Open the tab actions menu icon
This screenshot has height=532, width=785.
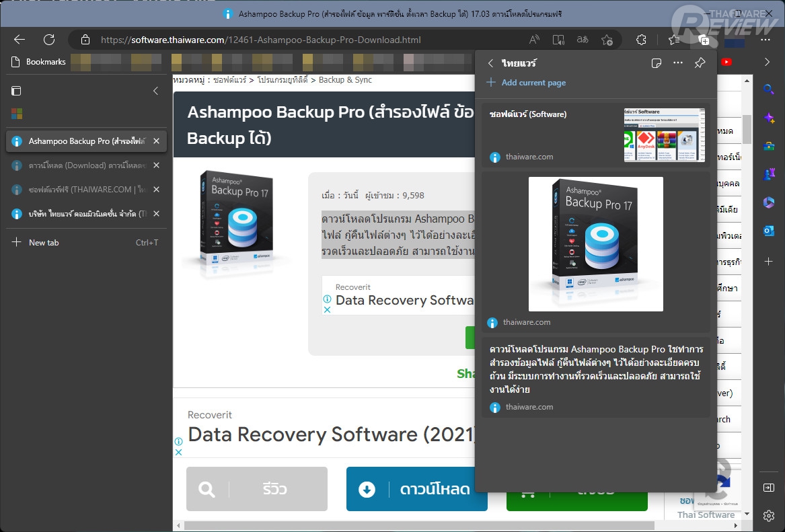[x=16, y=91]
